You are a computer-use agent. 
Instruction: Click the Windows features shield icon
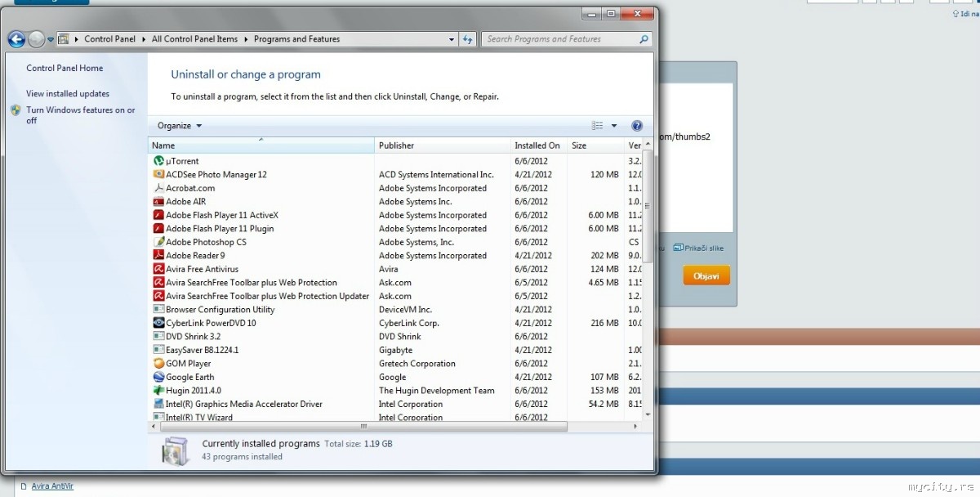point(16,110)
